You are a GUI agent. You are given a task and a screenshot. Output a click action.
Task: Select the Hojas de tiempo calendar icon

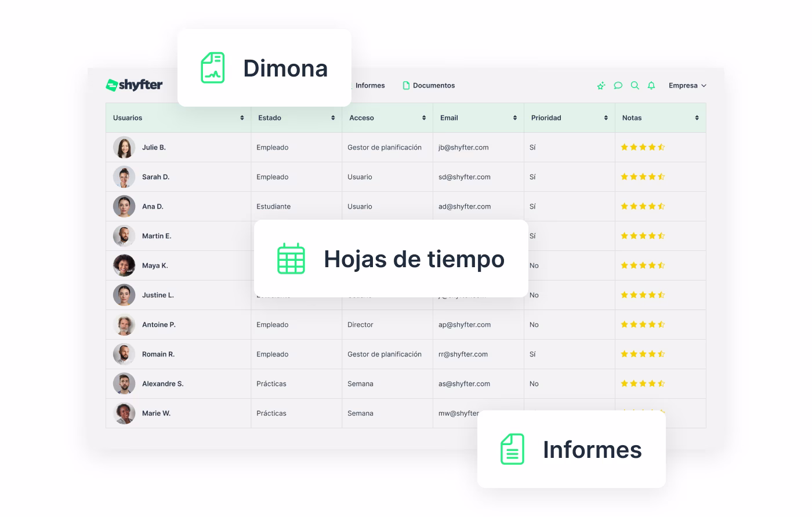pyautogui.click(x=291, y=259)
